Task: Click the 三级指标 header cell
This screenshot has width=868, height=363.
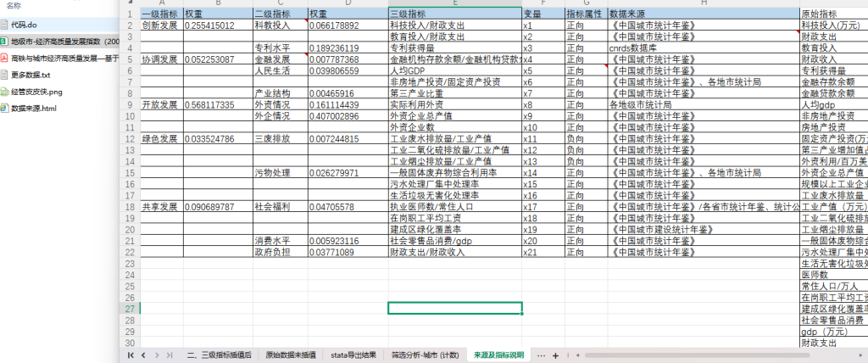Action: click(x=455, y=14)
